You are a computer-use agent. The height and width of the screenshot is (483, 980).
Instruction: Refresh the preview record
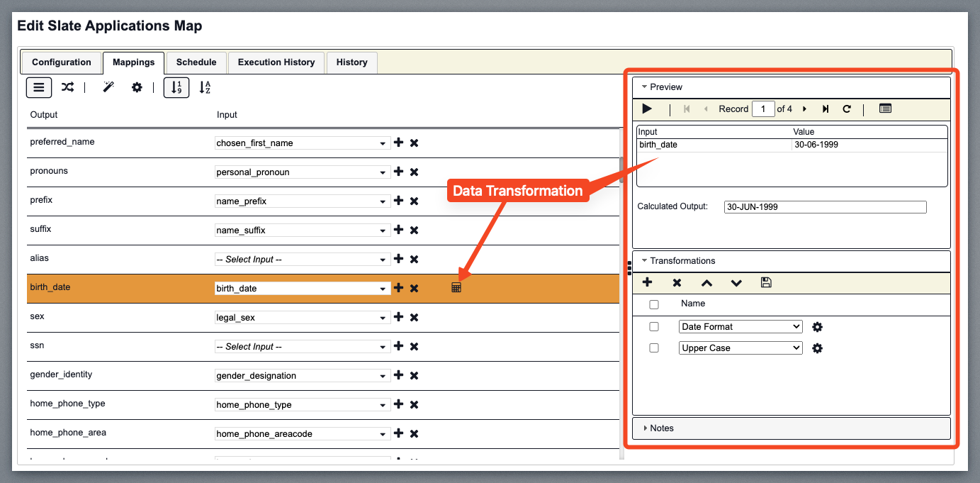point(846,109)
